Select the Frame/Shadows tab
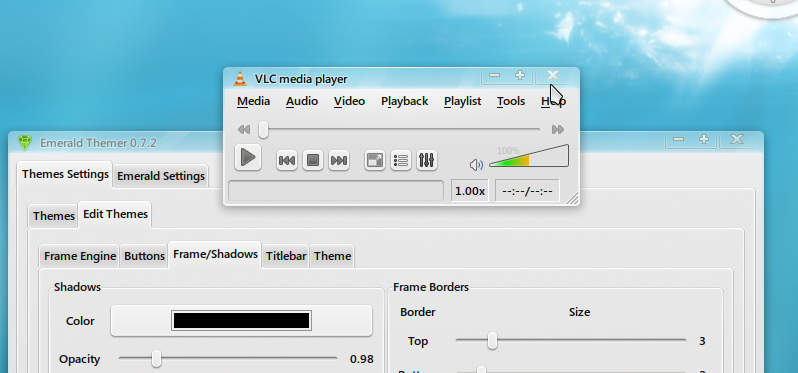798x373 pixels. pyautogui.click(x=215, y=254)
